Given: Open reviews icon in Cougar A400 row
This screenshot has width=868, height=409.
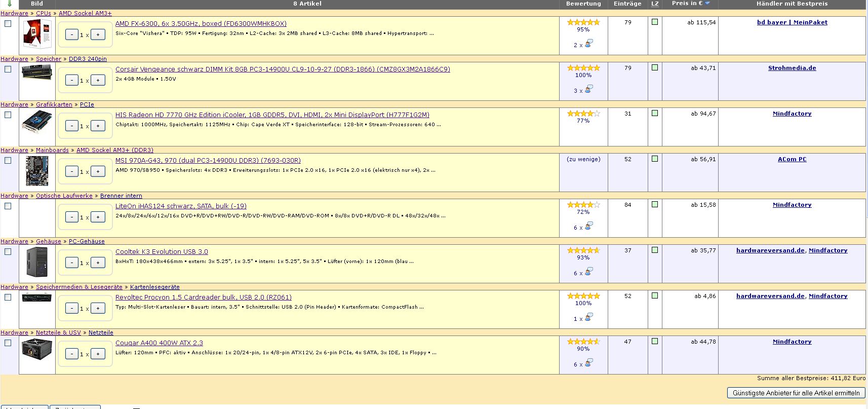Looking at the screenshot, I should coord(588,363).
